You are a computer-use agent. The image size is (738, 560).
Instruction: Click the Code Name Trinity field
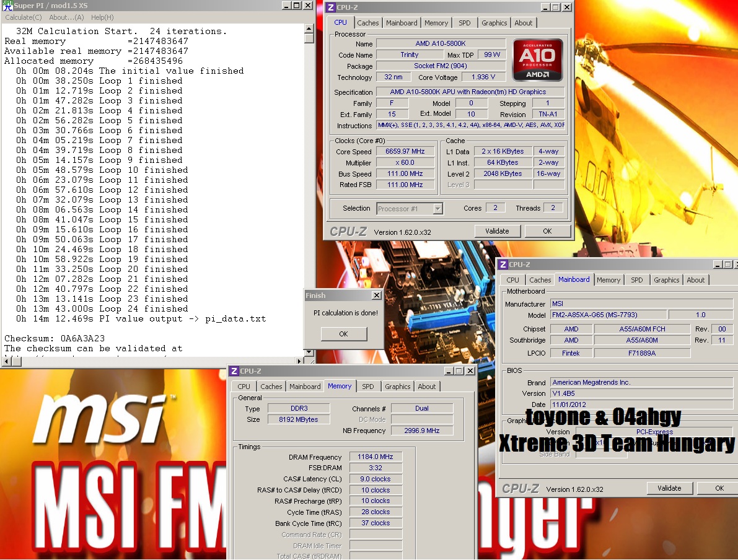click(409, 55)
